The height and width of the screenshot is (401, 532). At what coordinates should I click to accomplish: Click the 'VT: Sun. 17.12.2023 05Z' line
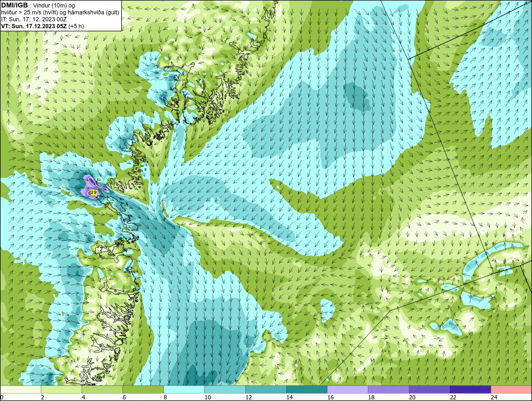pyautogui.click(x=35, y=26)
